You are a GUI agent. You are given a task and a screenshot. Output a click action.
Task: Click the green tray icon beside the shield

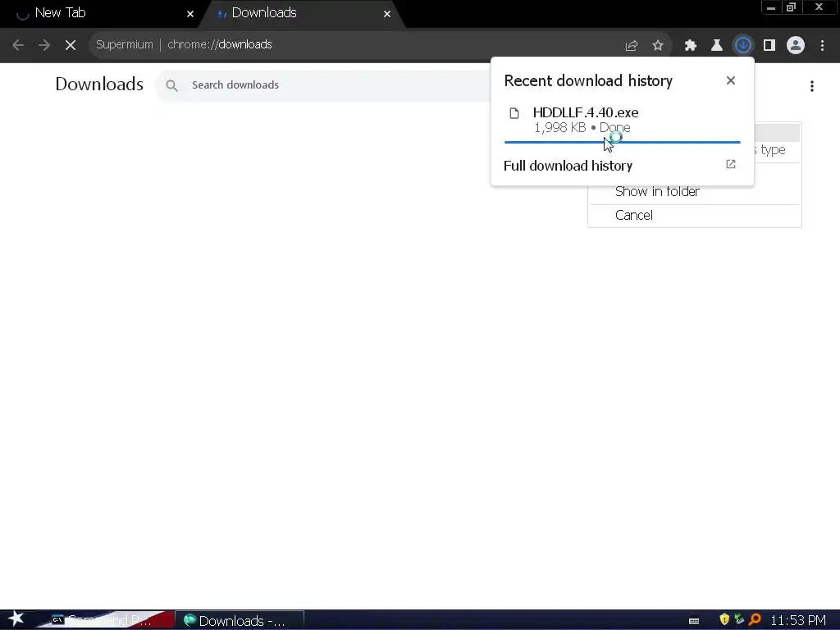(x=739, y=620)
